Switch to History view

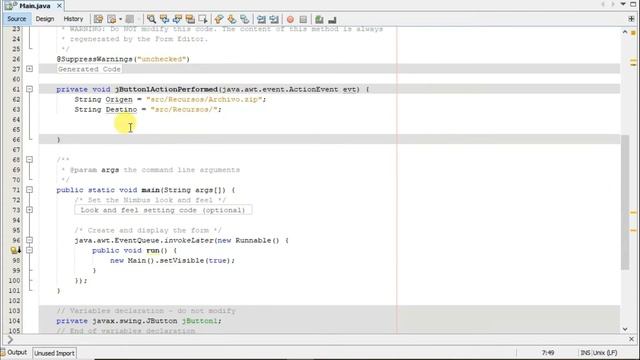pyautogui.click(x=73, y=19)
